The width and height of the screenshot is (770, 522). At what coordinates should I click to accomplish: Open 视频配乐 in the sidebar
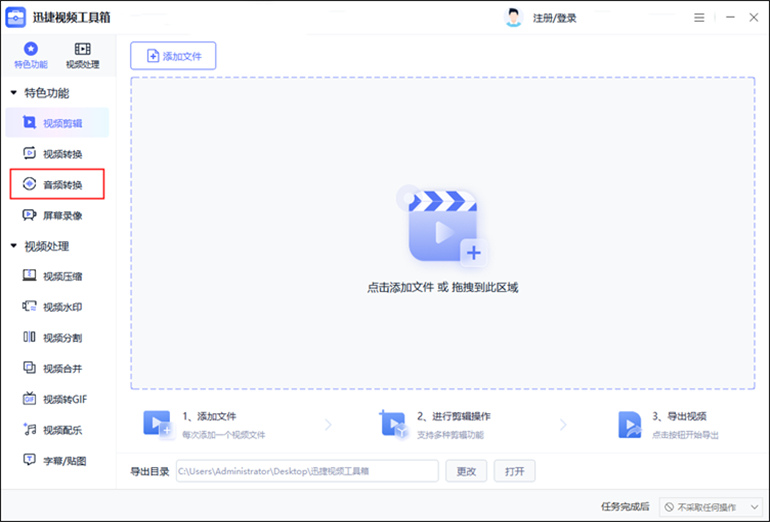(x=57, y=430)
